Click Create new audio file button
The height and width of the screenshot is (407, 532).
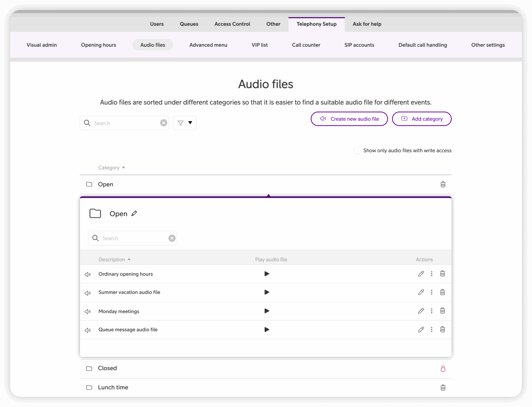pos(349,119)
